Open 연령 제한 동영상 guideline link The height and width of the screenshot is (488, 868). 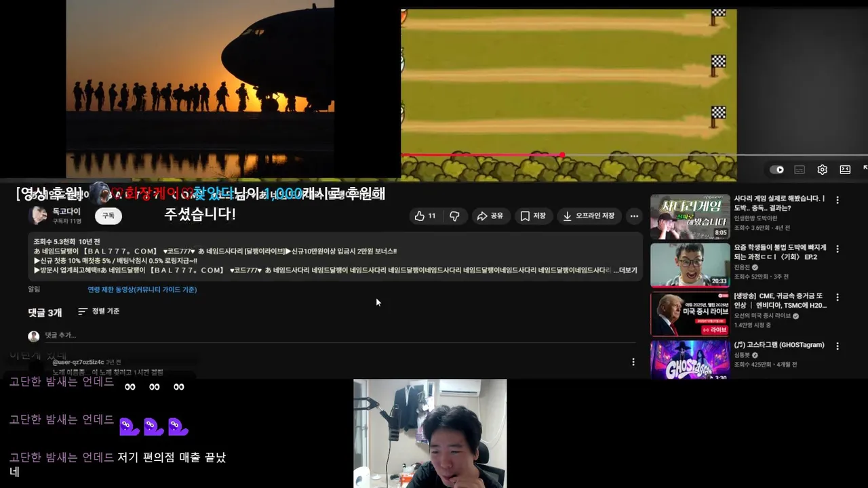(142, 289)
